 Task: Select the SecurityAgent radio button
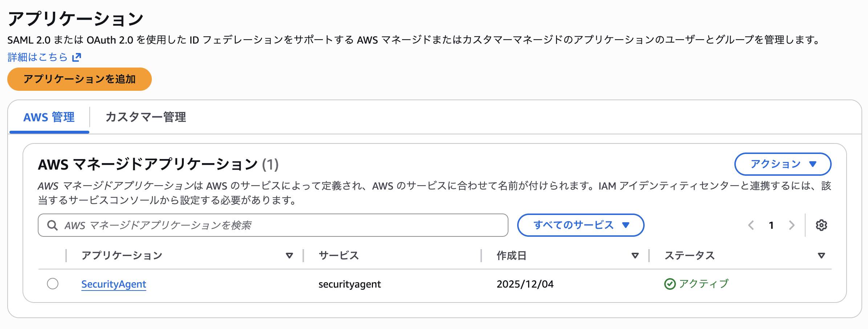coord(53,284)
